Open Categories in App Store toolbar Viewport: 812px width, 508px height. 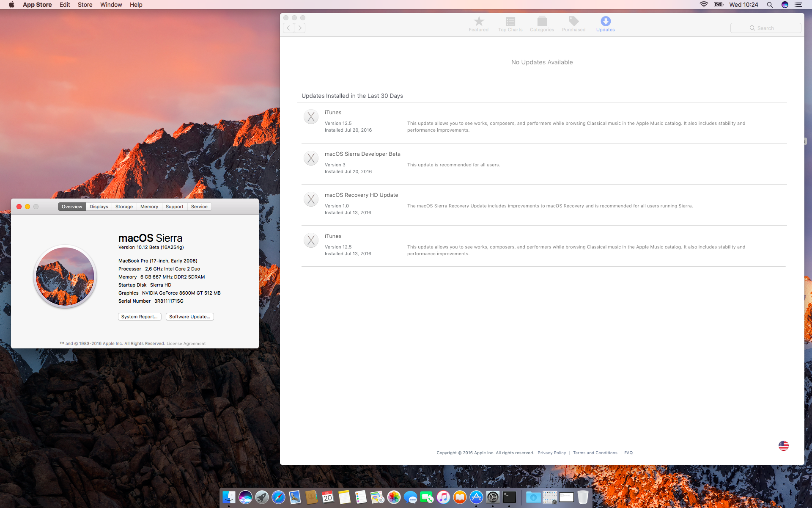[x=542, y=24]
